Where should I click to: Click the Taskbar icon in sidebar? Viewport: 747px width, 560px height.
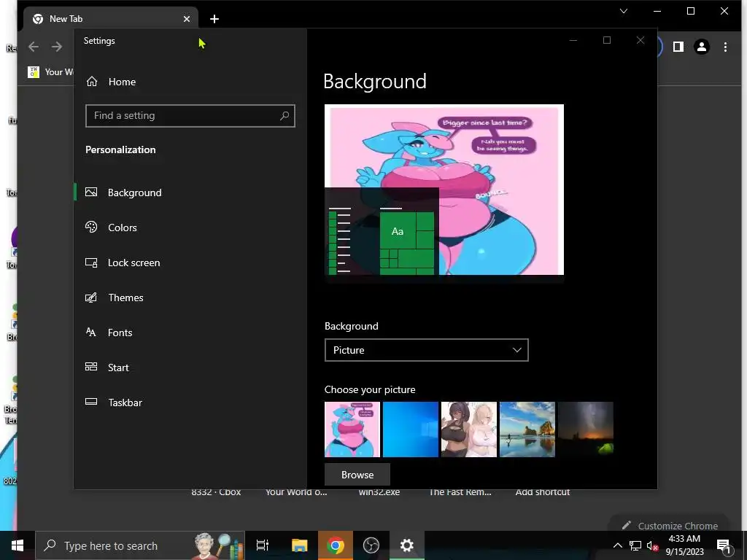coord(91,402)
